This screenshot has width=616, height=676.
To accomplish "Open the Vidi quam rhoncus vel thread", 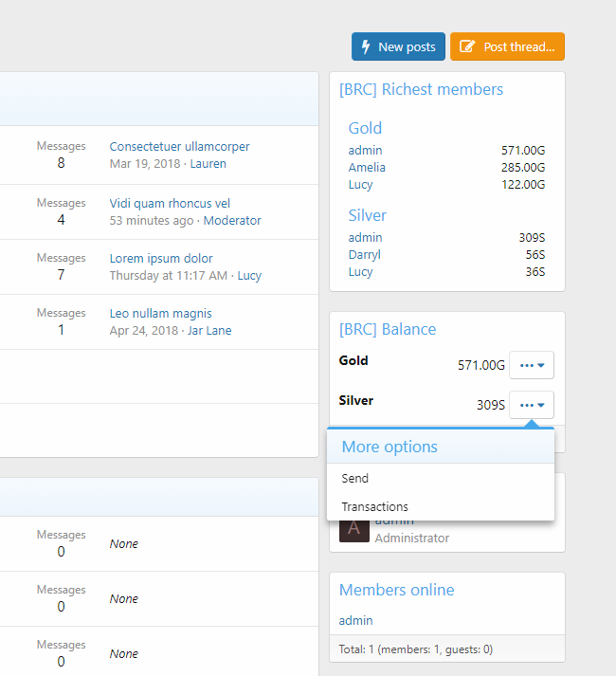I will (170, 204).
